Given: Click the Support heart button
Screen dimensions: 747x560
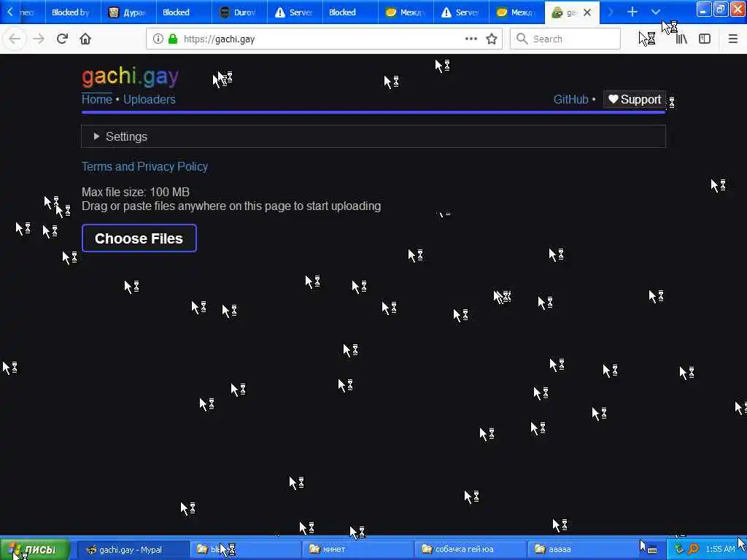Looking at the screenshot, I should [634, 99].
